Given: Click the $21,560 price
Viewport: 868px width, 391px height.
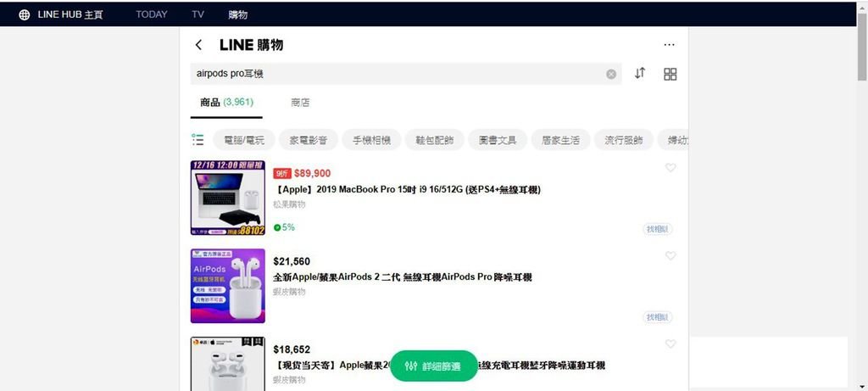Looking at the screenshot, I should (292, 261).
